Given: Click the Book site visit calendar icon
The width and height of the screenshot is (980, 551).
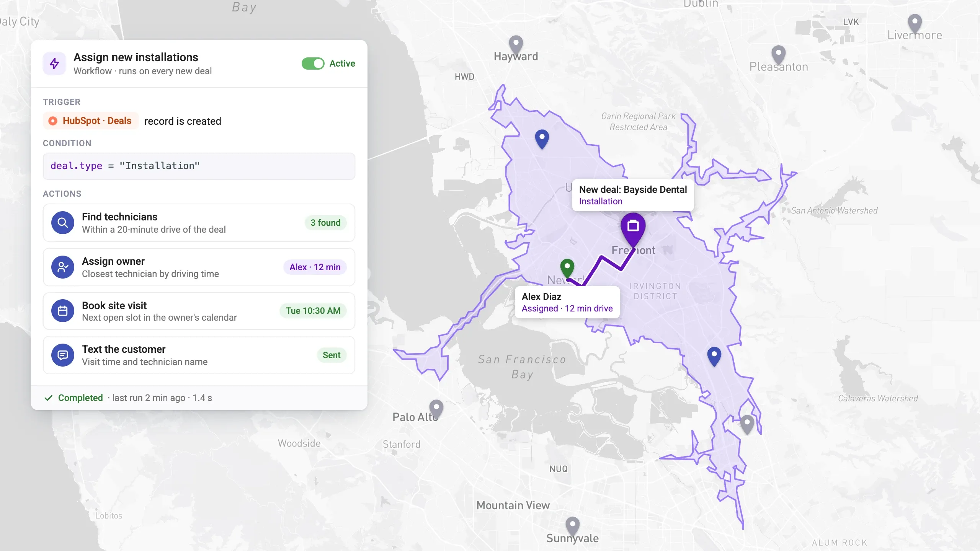Looking at the screenshot, I should click(x=63, y=311).
